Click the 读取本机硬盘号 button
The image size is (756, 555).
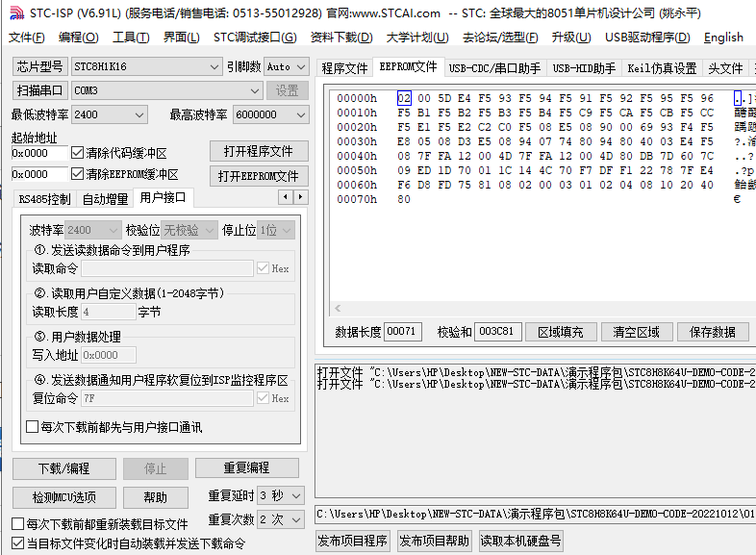tap(520, 541)
